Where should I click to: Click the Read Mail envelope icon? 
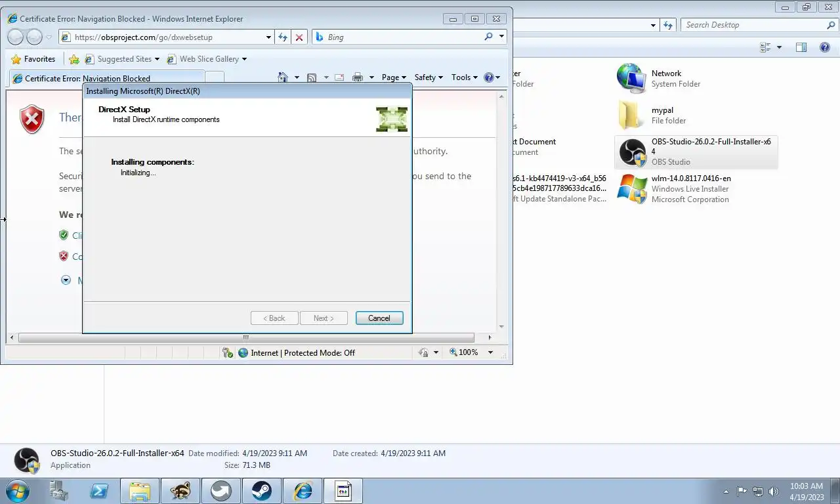pos(339,77)
